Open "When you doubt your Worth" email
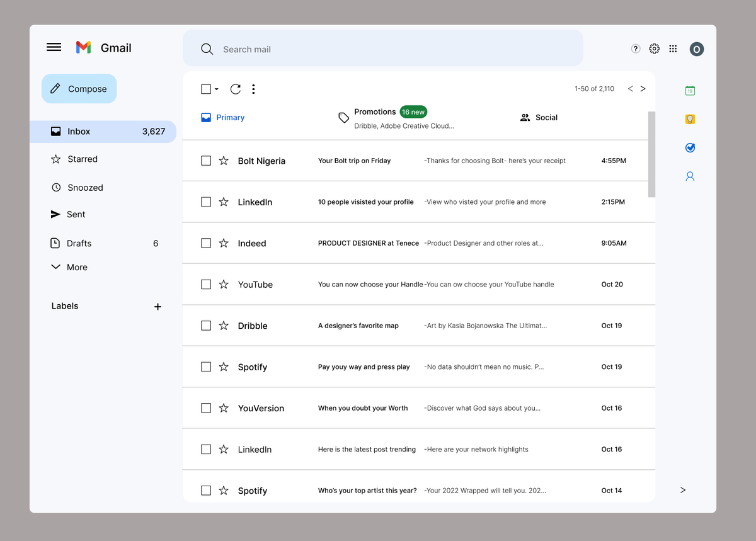 click(x=363, y=408)
